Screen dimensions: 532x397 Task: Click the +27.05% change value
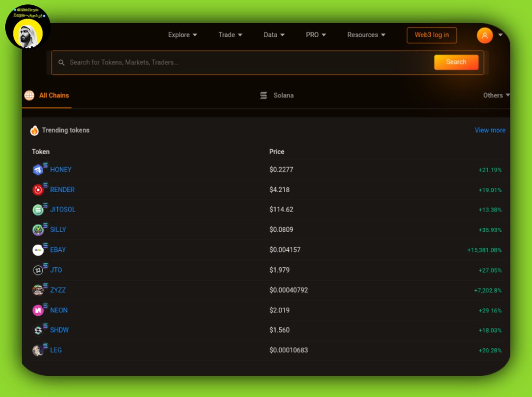tap(490, 270)
